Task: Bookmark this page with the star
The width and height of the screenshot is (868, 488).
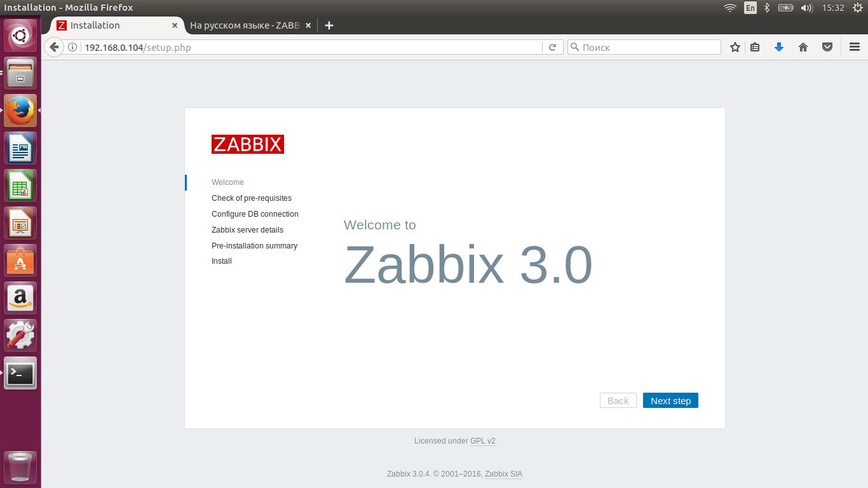Action: (735, 47)
